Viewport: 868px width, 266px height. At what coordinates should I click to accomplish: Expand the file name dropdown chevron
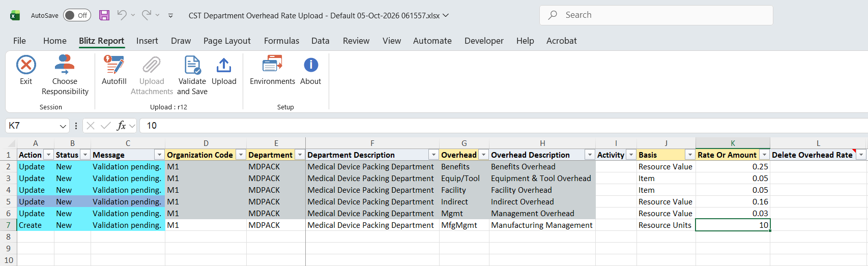coord(446,15)
